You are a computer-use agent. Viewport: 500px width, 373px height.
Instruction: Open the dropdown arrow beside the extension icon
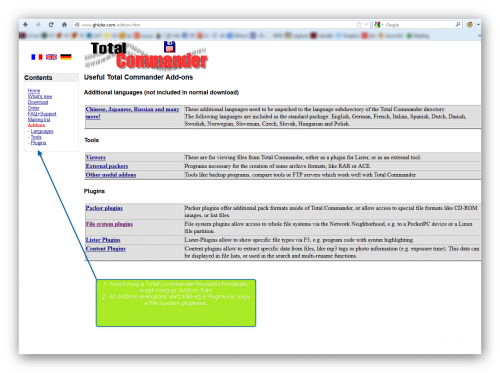coord(478,25)
